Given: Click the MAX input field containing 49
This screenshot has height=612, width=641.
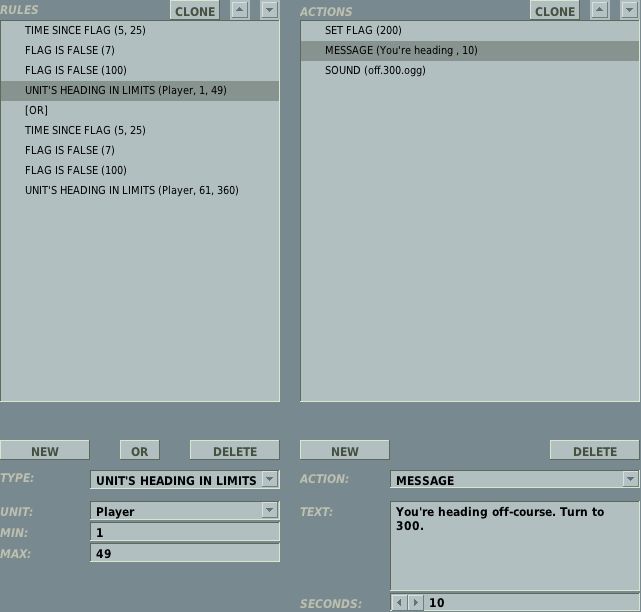Looking at the screenshot, I should coord(185,553).
